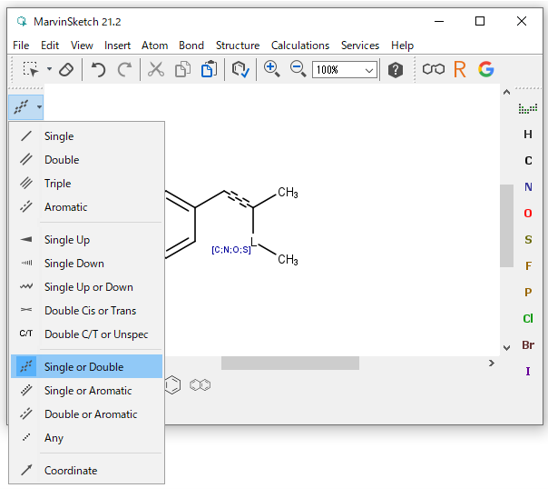
Task: Click the horizontal scrollbar thumb
Action: tap(290, 363)
